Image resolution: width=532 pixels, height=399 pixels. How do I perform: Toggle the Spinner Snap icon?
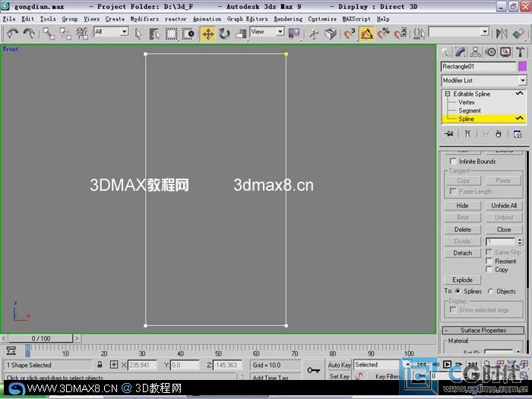click(x=401, y=34)
